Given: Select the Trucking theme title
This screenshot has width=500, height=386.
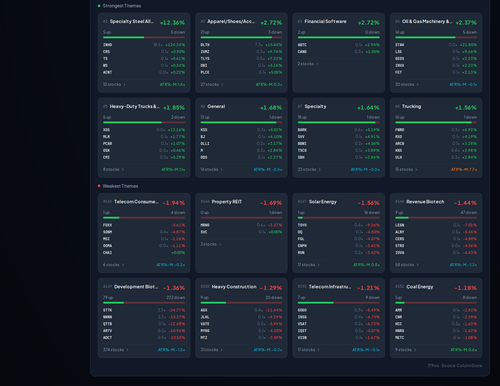Looking at the screenshot, I should pos(411,106).
